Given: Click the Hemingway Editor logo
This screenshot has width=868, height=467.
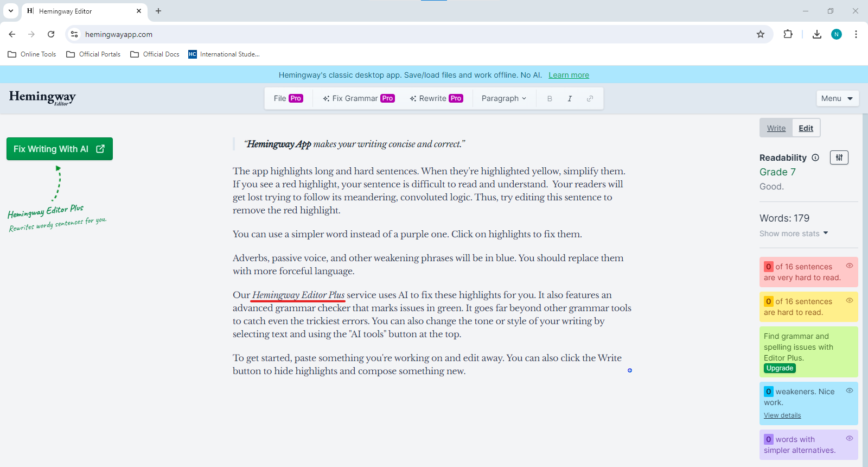Looking at the screenshot, I should [42, 98].
